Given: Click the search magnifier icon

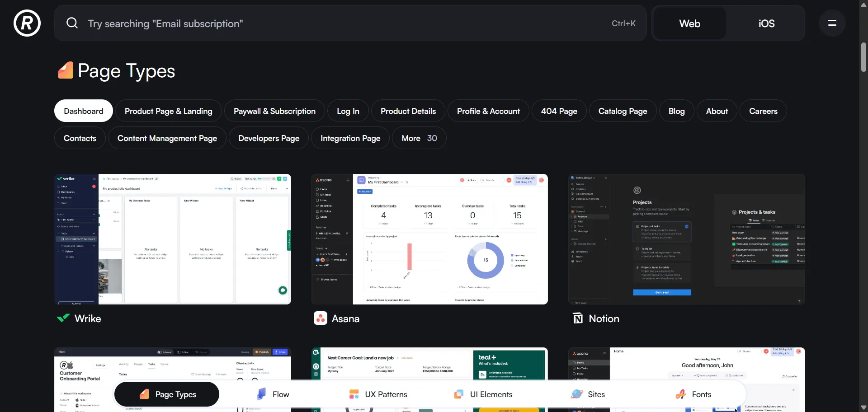Looking at the screenshot, I should tap(72, 23).
